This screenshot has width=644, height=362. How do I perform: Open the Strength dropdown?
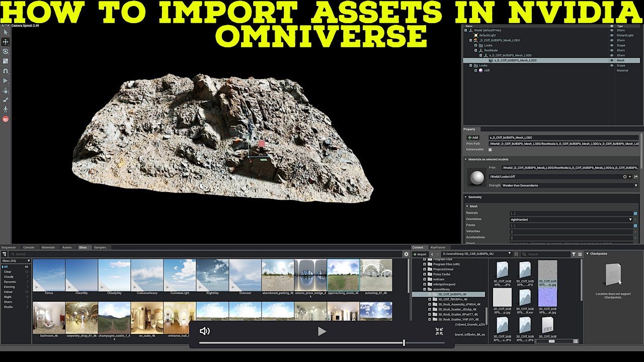tap(570, 186)
